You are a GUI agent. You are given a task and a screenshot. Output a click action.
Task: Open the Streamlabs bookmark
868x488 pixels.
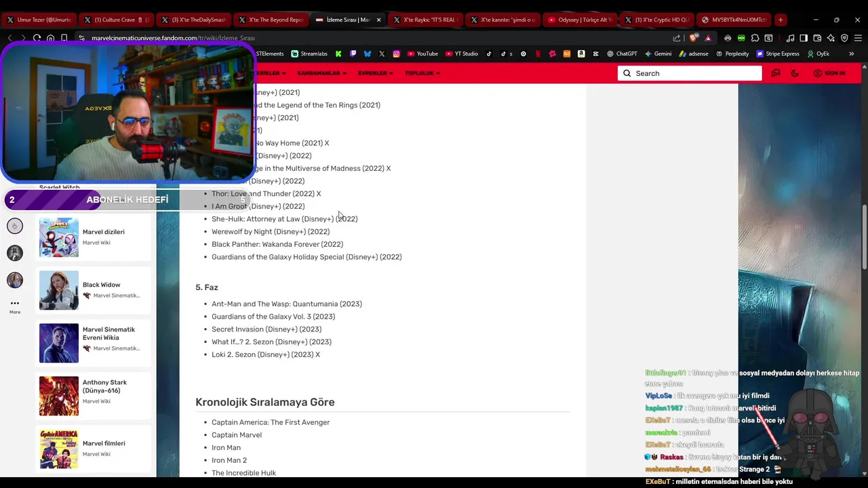click(x=309, y=54)
